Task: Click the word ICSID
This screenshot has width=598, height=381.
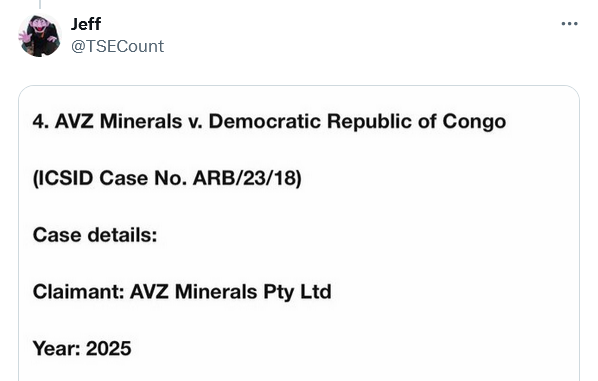Action: [x=64, y=178]
